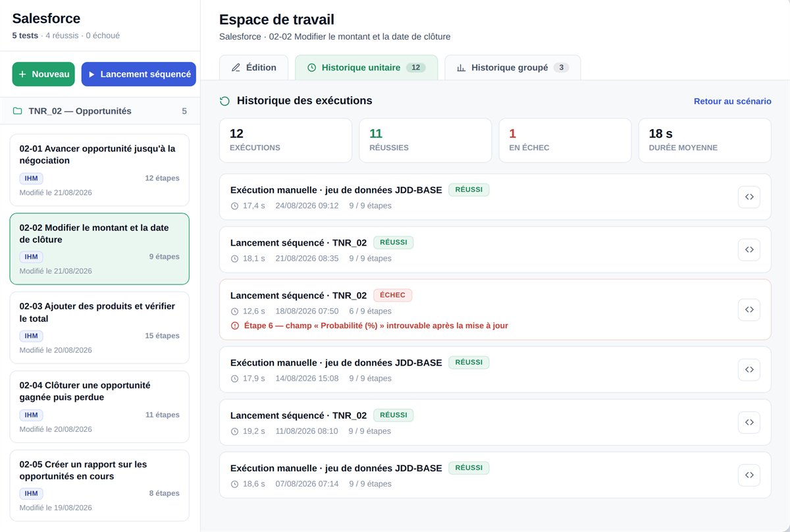Collapse the TNR_02 — Opportunités folder
790x532 pixels.
pyautogui.click(x=100, y=111)
